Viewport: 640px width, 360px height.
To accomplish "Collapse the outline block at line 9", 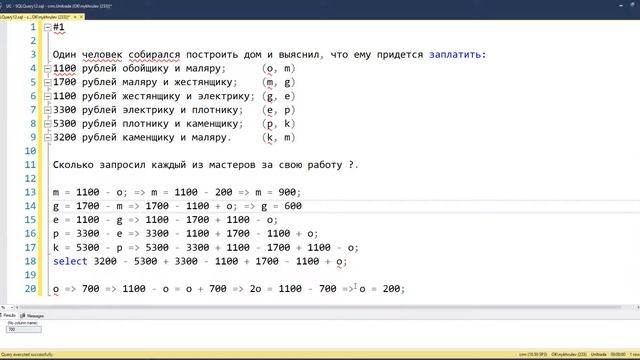I will 47,138.
